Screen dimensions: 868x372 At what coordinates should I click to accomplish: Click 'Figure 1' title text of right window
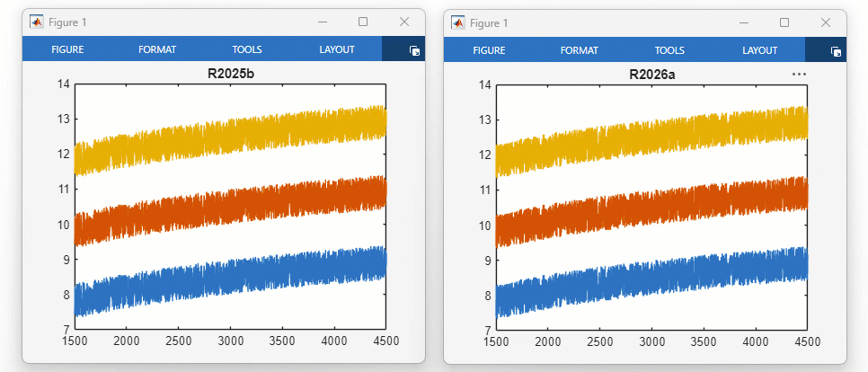pyautogui.click(x=489, y=22)
